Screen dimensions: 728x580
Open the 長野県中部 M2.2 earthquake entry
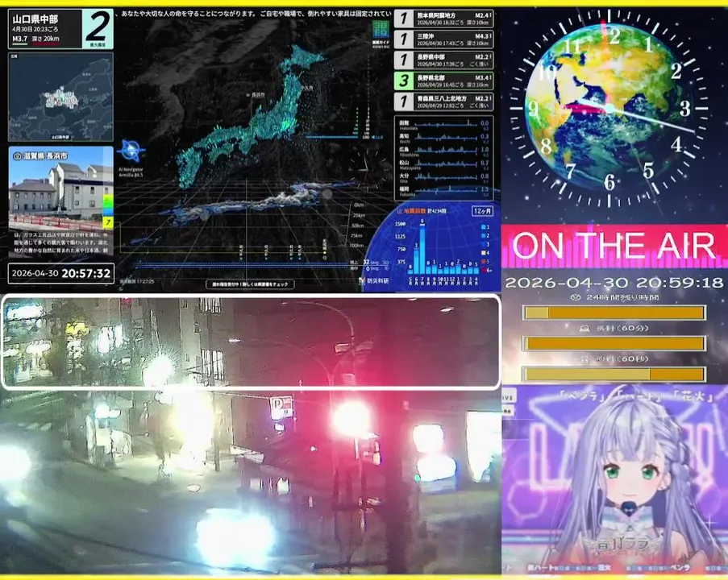click(443, 60)
